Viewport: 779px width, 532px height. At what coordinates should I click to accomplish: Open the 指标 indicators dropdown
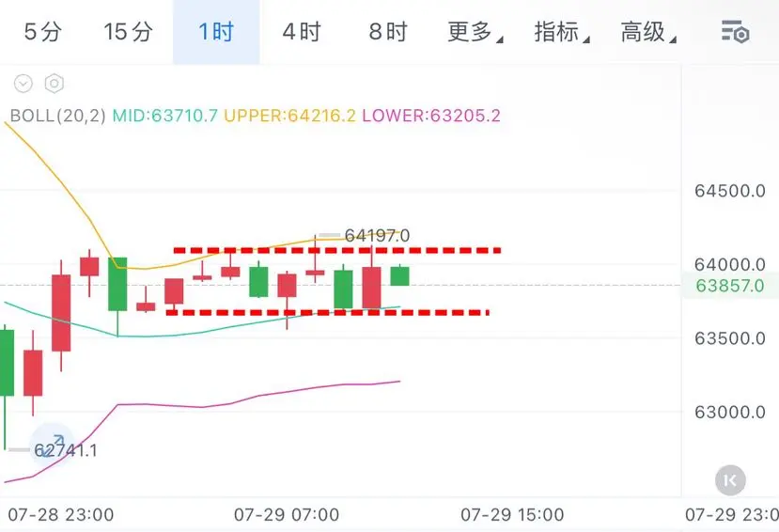pyautogui.click(x=561, y=32)
